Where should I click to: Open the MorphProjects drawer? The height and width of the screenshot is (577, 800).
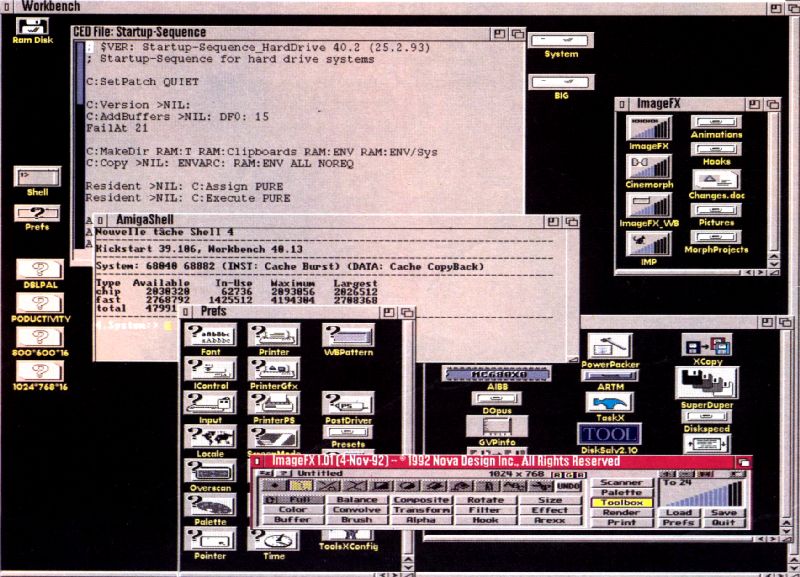coord(716,237)
